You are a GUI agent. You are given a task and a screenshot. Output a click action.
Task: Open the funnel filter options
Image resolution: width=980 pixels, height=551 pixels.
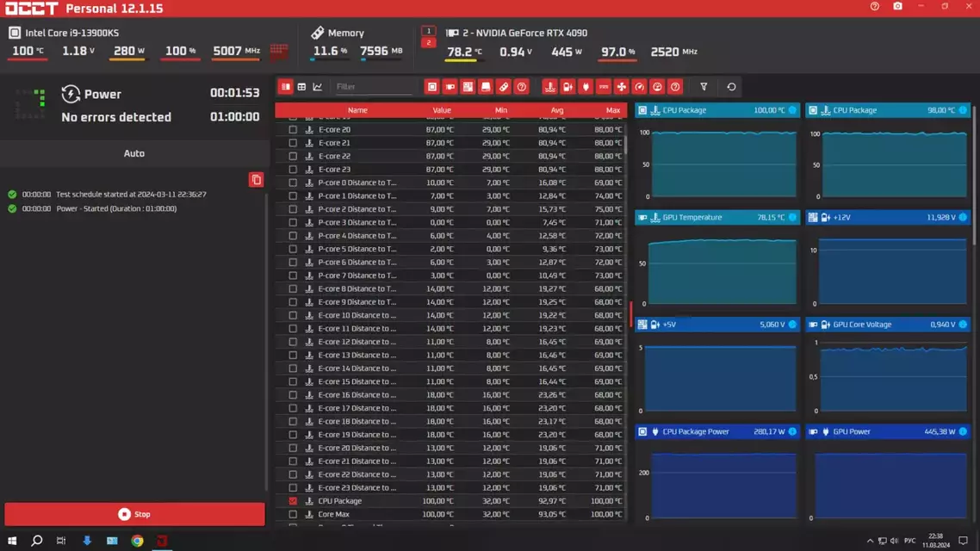tap(704, 87)
